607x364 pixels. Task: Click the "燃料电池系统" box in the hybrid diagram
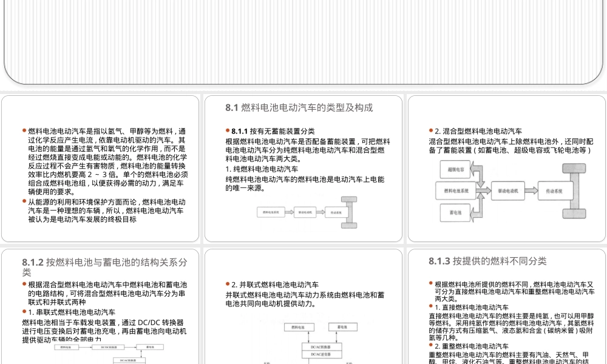[x=456, y=190]
